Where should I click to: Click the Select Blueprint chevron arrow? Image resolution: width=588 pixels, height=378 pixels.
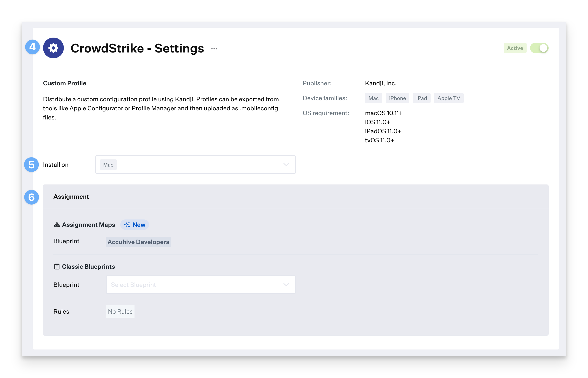pos(286,285)
